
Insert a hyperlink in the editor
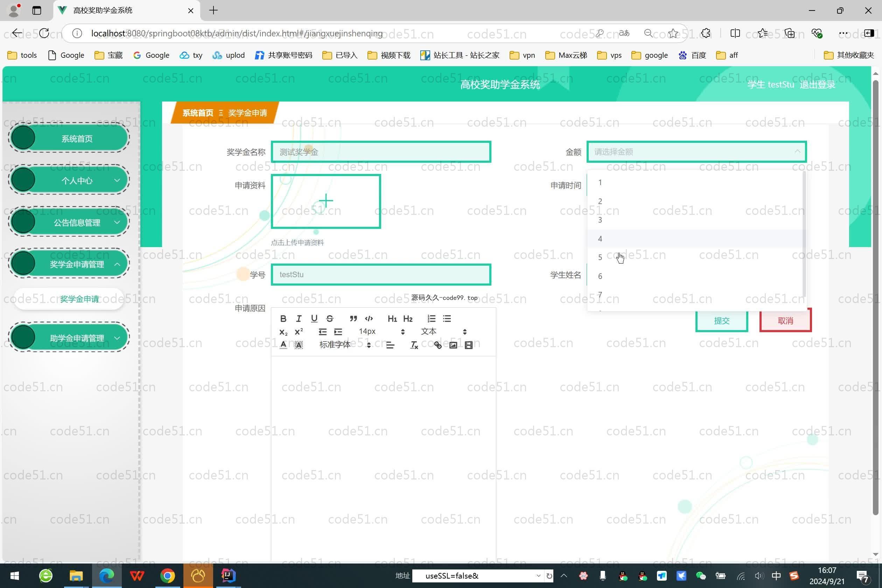pyautogui.click(x=437, y=345)
